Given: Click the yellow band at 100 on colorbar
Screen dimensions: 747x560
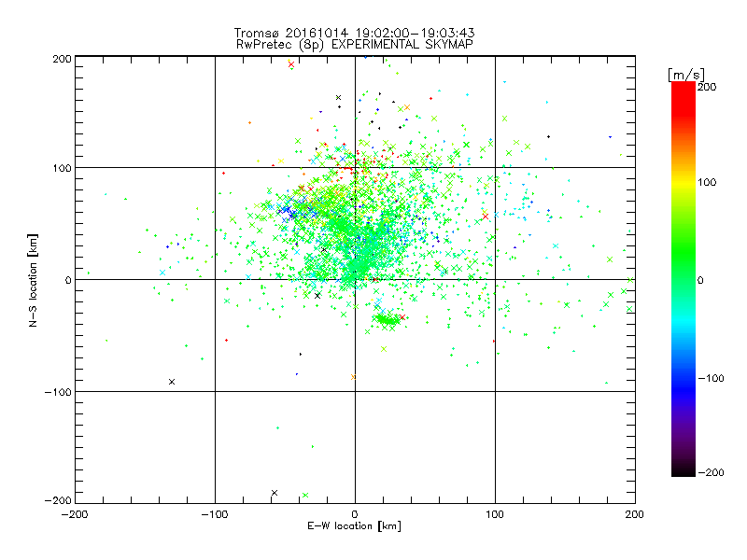Looking at the screenshot, I should (684, 182).
